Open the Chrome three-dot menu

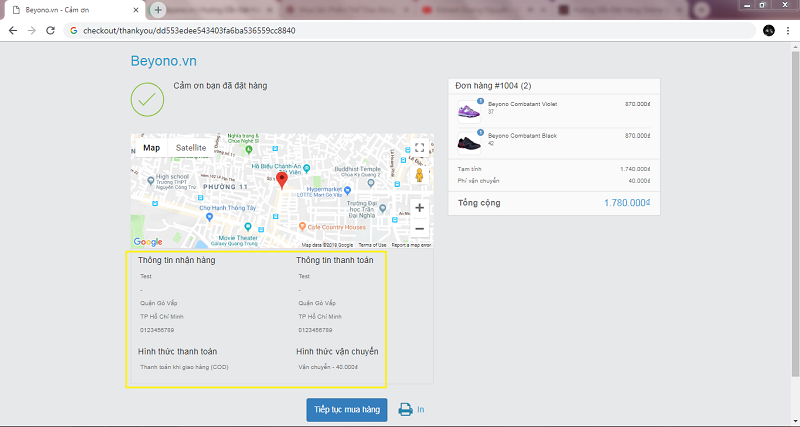(788, 31)
